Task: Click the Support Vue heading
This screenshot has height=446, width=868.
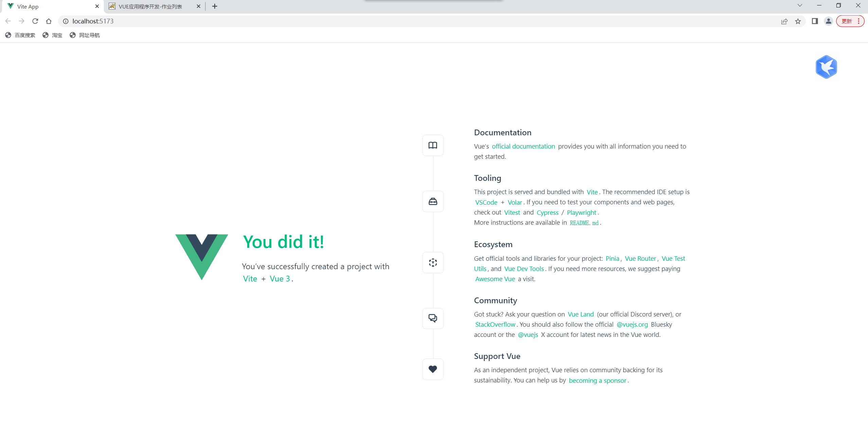Action: (497, 356)
